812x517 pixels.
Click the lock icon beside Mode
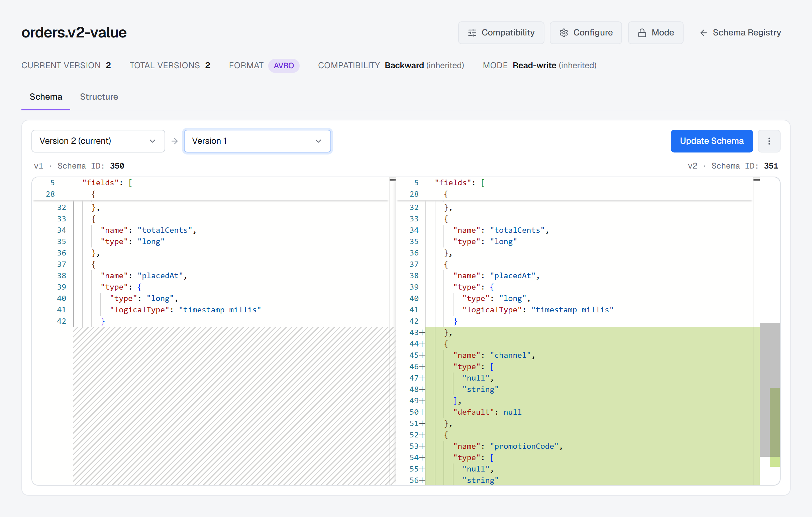pos(642,33)
